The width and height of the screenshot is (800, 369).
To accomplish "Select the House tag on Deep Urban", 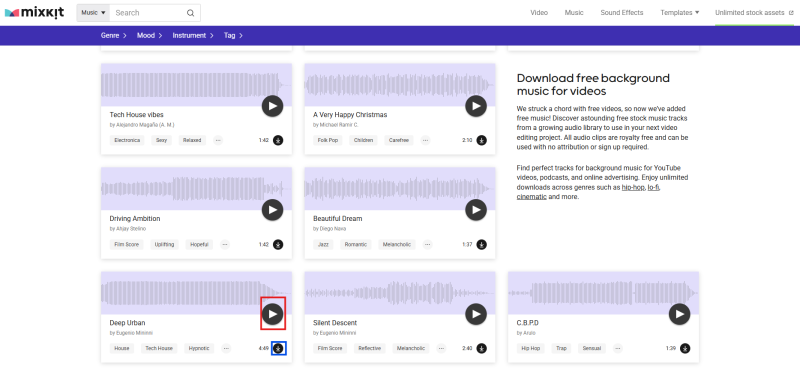I will (122, 348).
